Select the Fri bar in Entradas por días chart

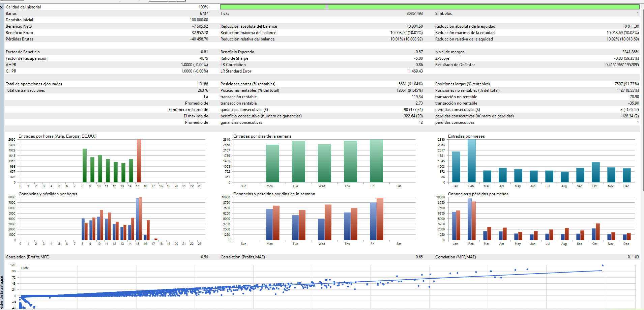(376, 161)
